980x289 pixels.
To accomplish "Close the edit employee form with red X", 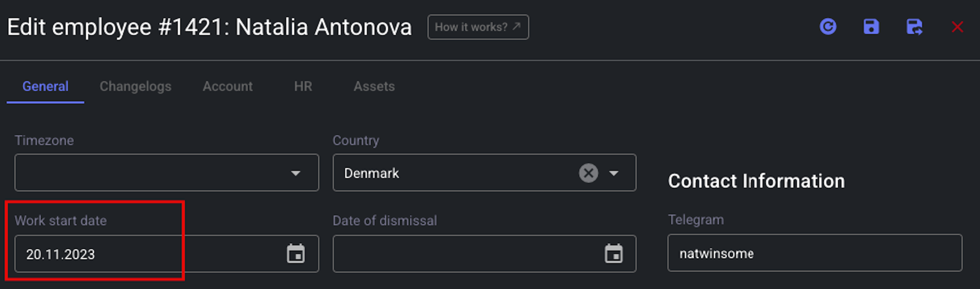I will [x=957, y=27].
